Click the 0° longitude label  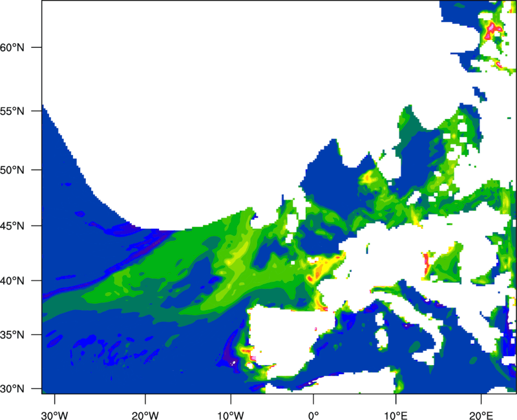[313, 415]
